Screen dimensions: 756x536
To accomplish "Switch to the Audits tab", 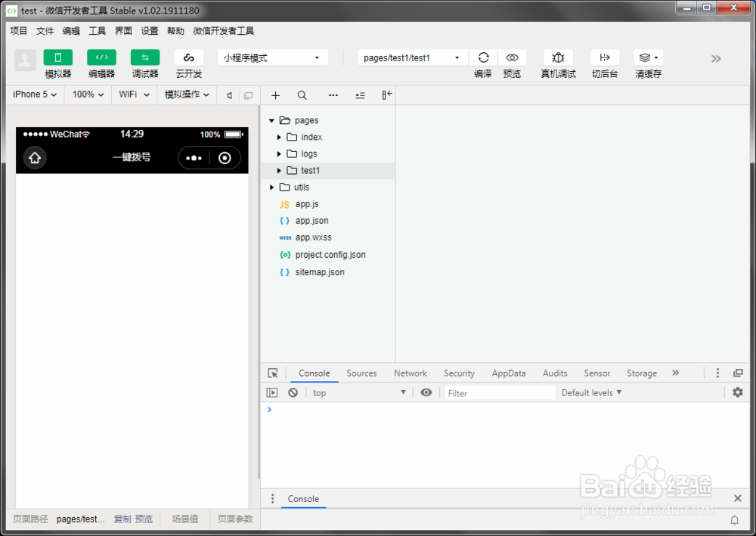I will coord(555,373).
